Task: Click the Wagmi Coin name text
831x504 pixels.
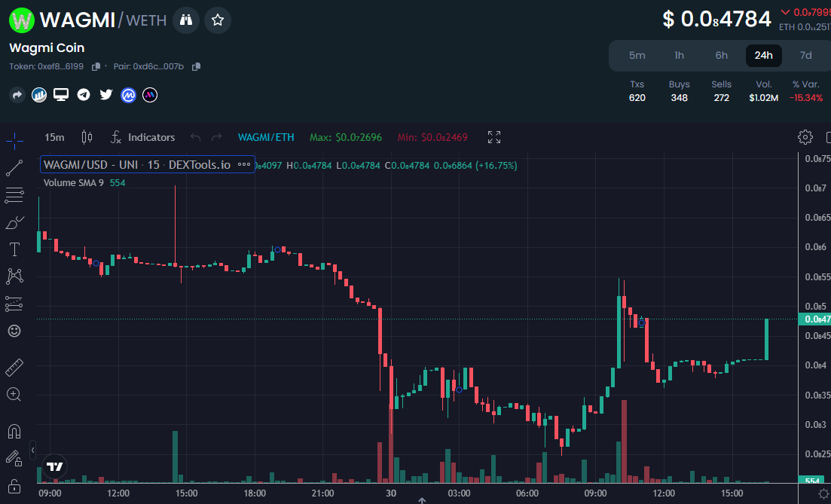Action: click(x=47, y=48)
